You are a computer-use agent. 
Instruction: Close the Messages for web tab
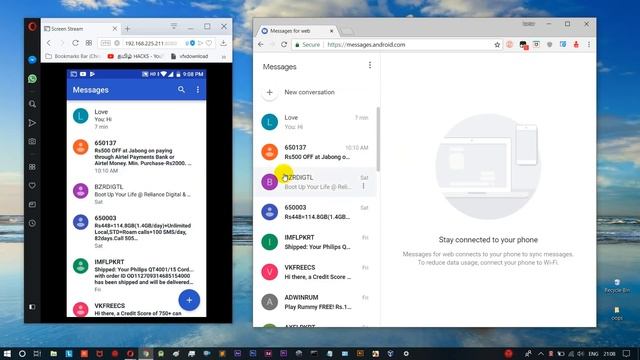click(x=331, y=31)
